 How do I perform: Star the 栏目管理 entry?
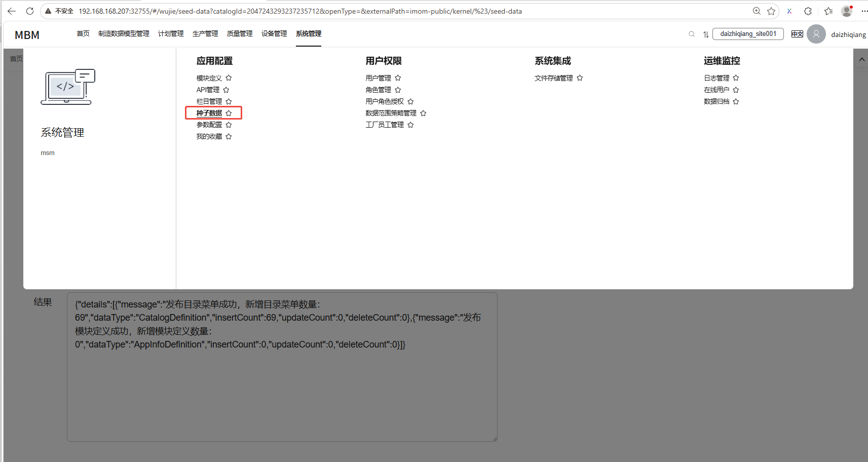pyautogui.click(x=229, y=101)
